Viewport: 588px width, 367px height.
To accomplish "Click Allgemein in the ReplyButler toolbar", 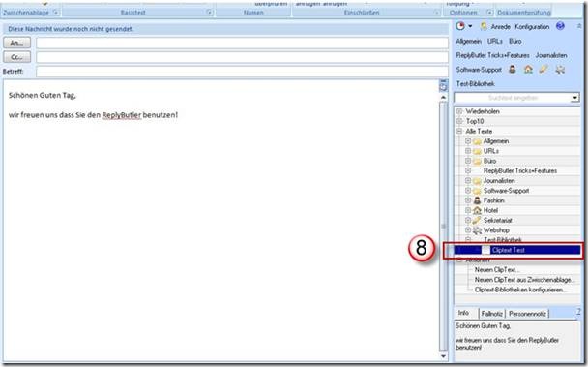I will [x=468, y=41].
